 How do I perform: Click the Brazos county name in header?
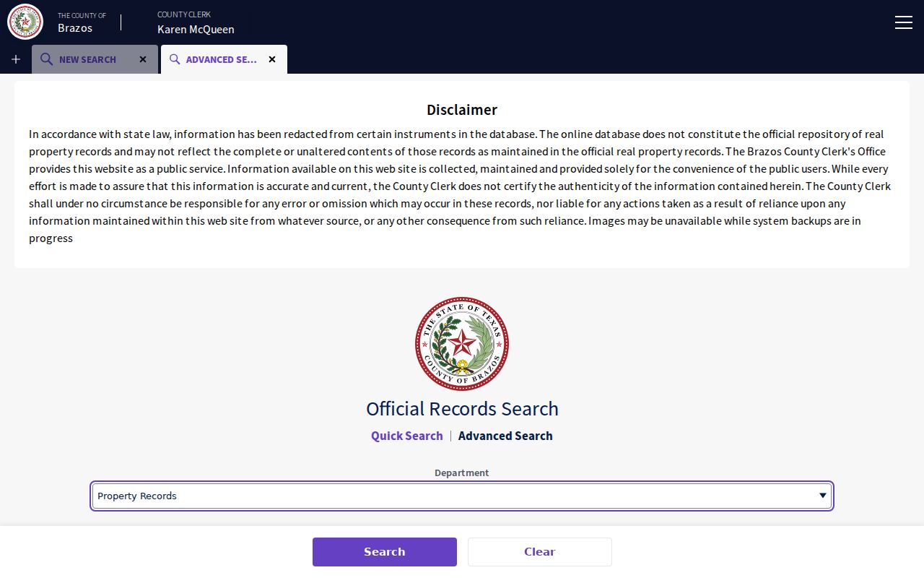click(75, 28)
